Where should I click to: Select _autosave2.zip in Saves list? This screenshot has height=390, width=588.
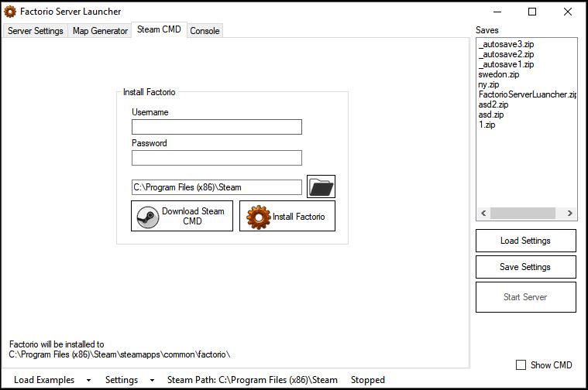click(506, 54)
